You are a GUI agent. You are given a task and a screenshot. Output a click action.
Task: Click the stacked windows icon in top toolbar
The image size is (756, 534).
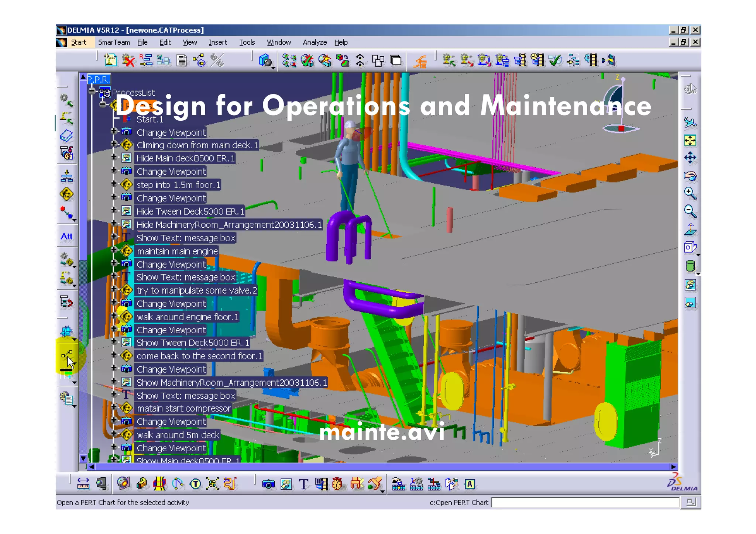[x=395, y=60]
